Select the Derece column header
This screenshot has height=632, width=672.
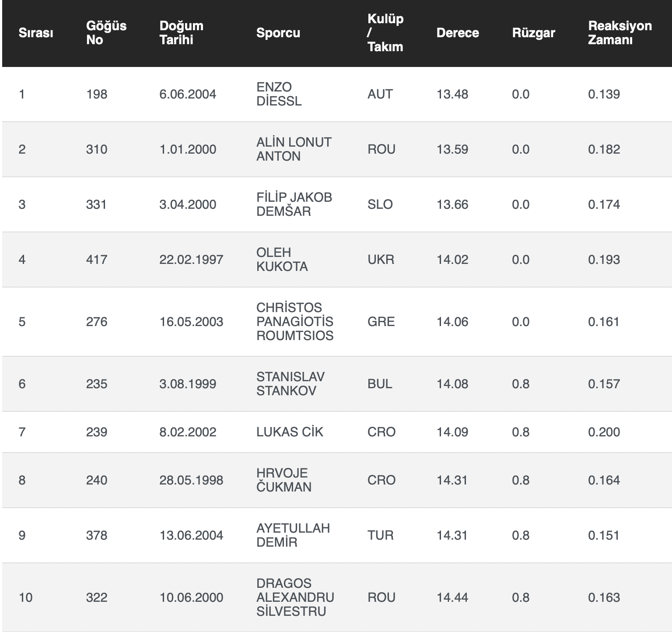pos(457,33)
